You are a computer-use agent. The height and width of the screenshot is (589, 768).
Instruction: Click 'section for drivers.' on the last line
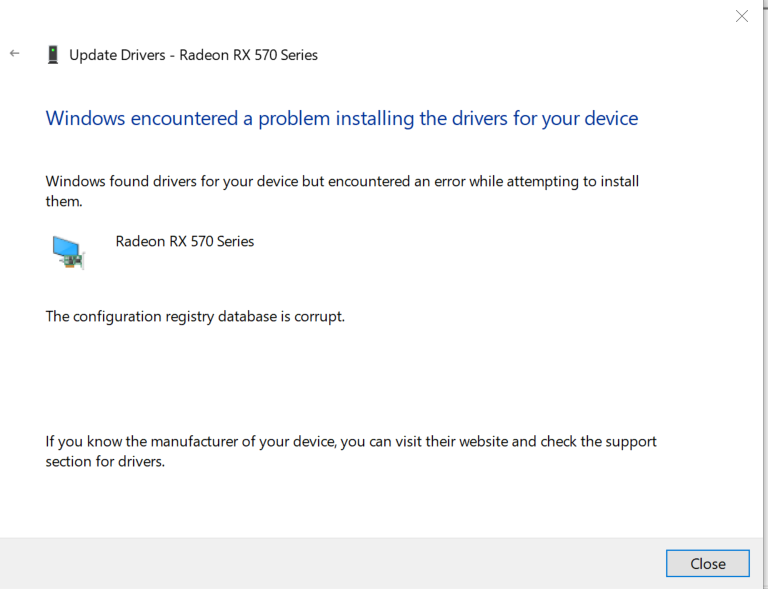105,462
